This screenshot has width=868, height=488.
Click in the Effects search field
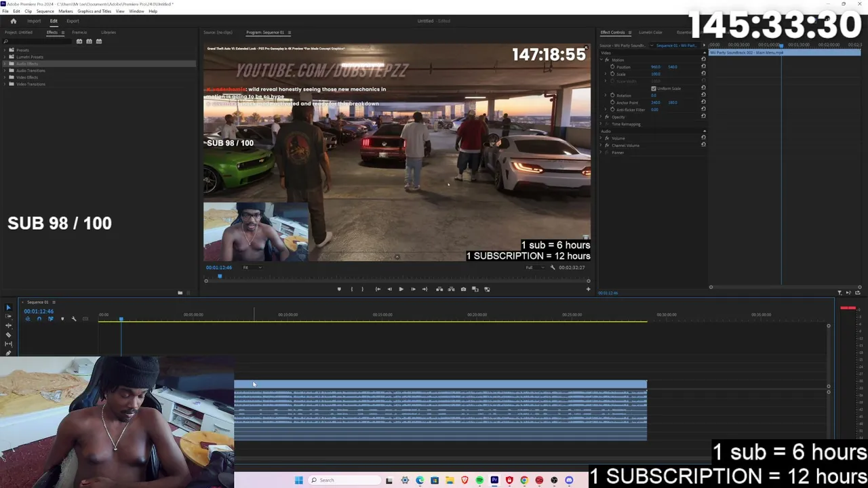click(39, 41)
